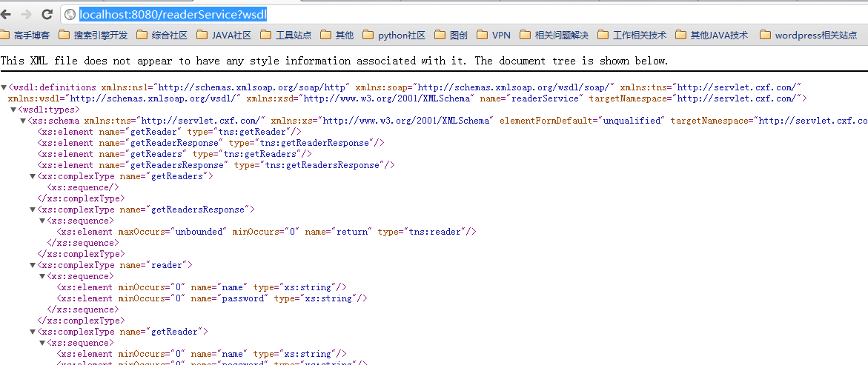
Task: Focus the address bar showing localhost:8080/readerService?wsdl
Action: coord(465,14)
